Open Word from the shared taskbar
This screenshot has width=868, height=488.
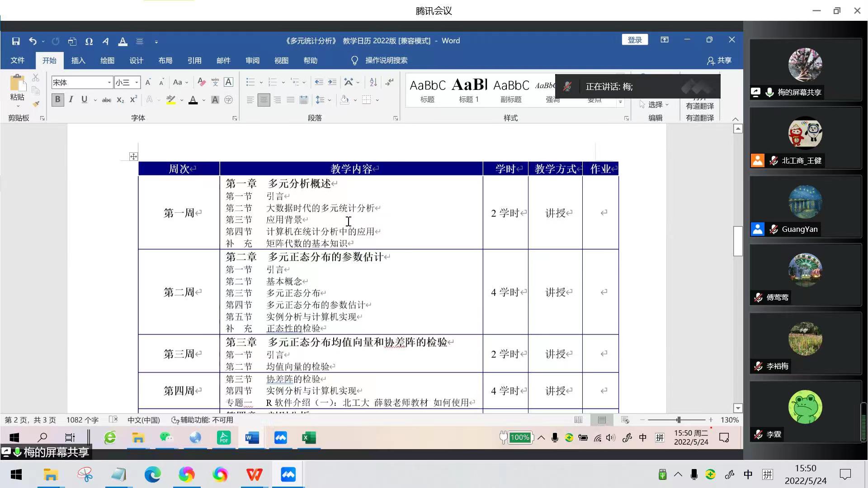(252, 437)
